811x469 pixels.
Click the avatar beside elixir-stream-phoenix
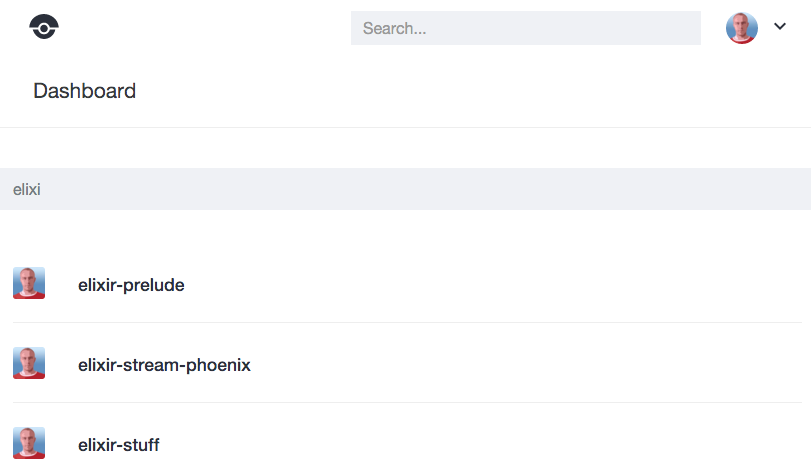(x=29, y=363)
